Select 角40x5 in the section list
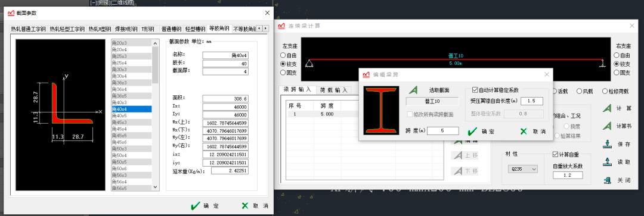The width and height of the screenshot is (644, 216). point(131,115)
